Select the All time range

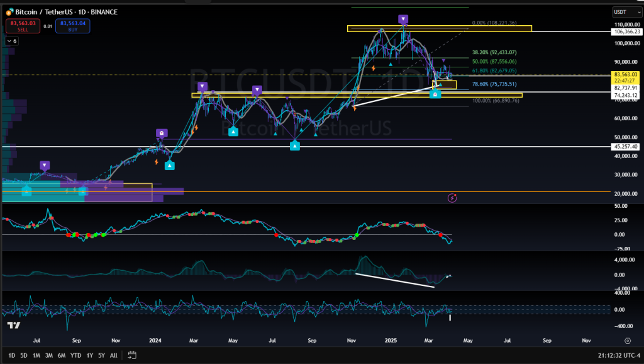pos(114,355)
